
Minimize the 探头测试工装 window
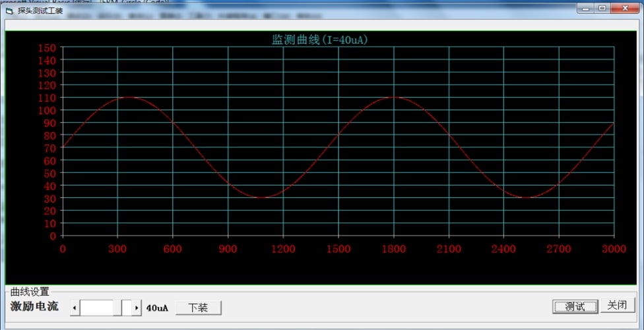click(586, 8)
